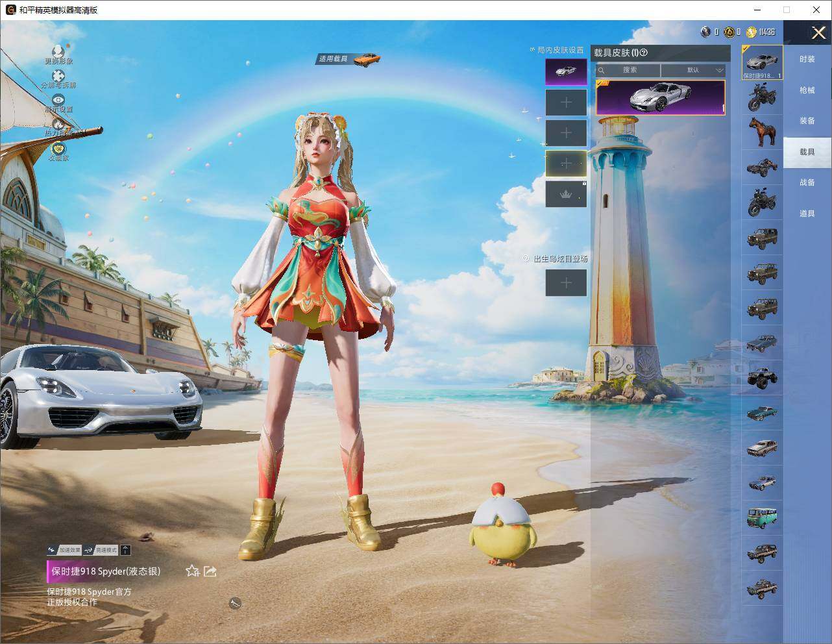Add 出生岛炫目登场 entrance slot
This screenshot has width=832, height=644.
coord(566,282)
